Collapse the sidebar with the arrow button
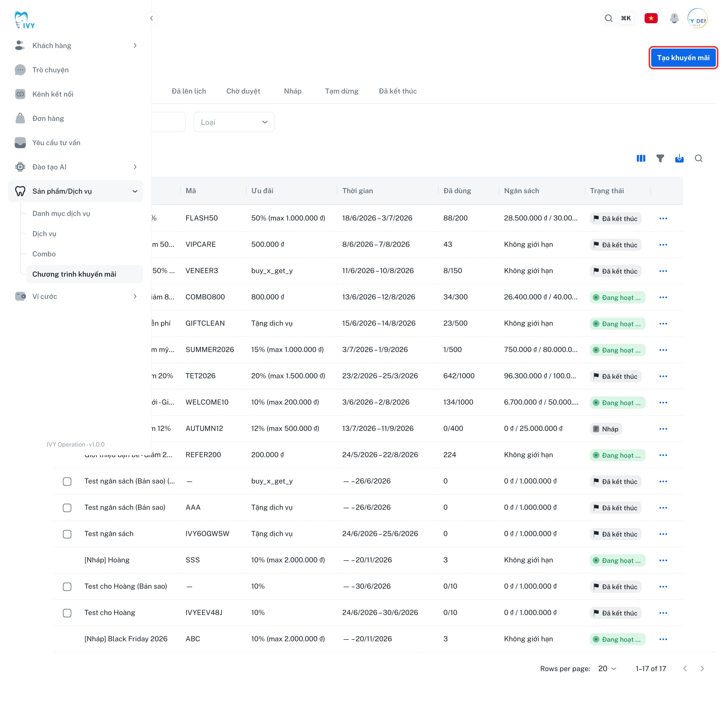Viewport: 728px width, 705px height. click(152, 18)
